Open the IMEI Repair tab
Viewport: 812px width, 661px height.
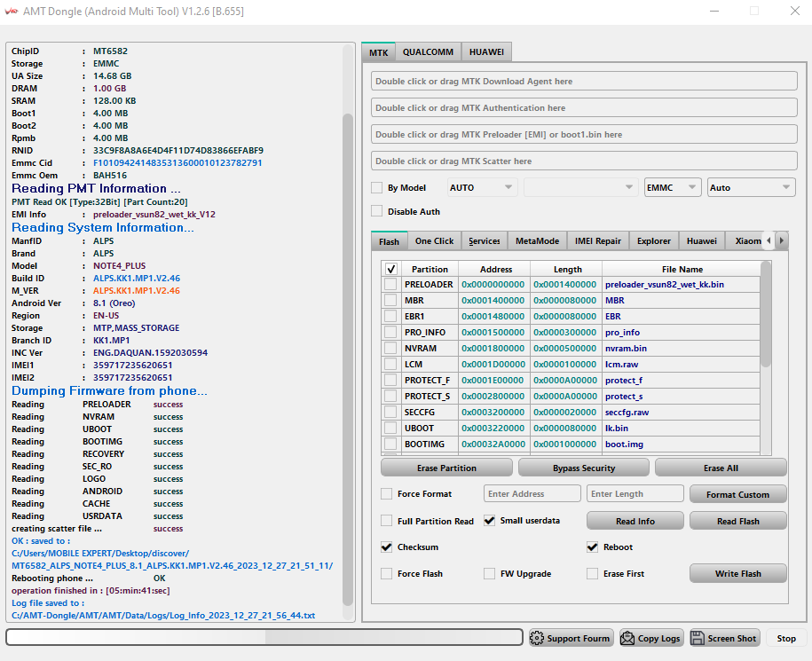597,241
